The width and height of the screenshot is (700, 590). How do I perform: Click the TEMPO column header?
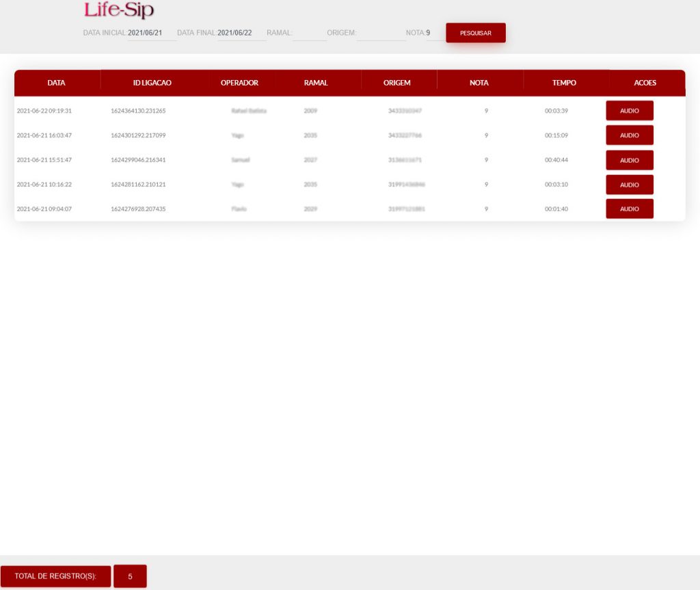(564, 83)
